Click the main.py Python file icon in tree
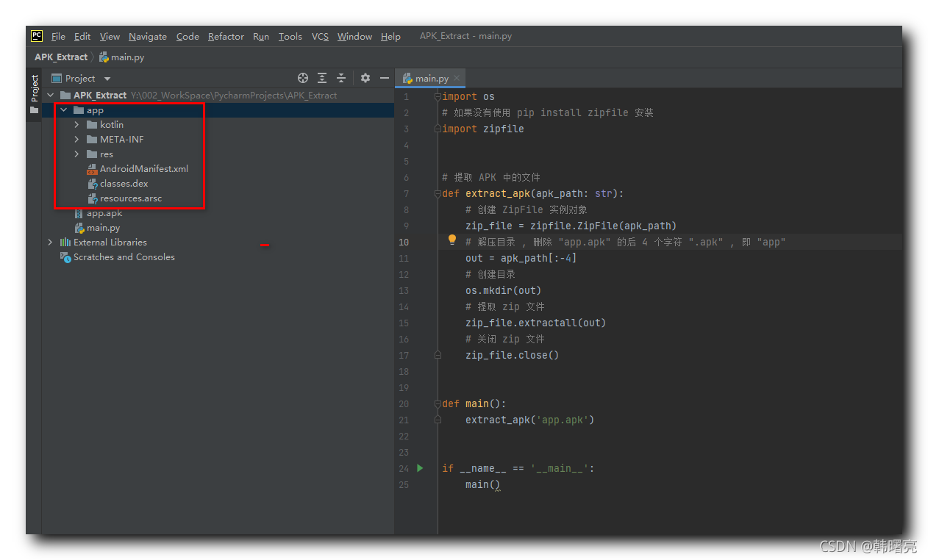This screenshot has width=928, height=560. [79, 228]
